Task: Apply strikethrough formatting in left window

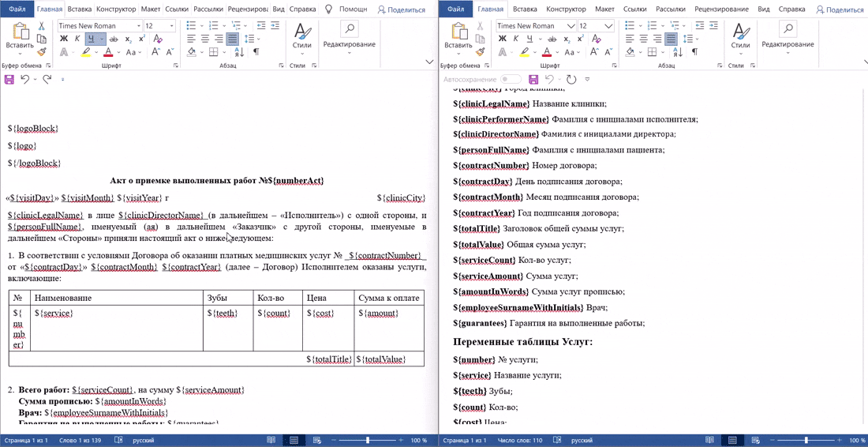Action: pos(114,39)
